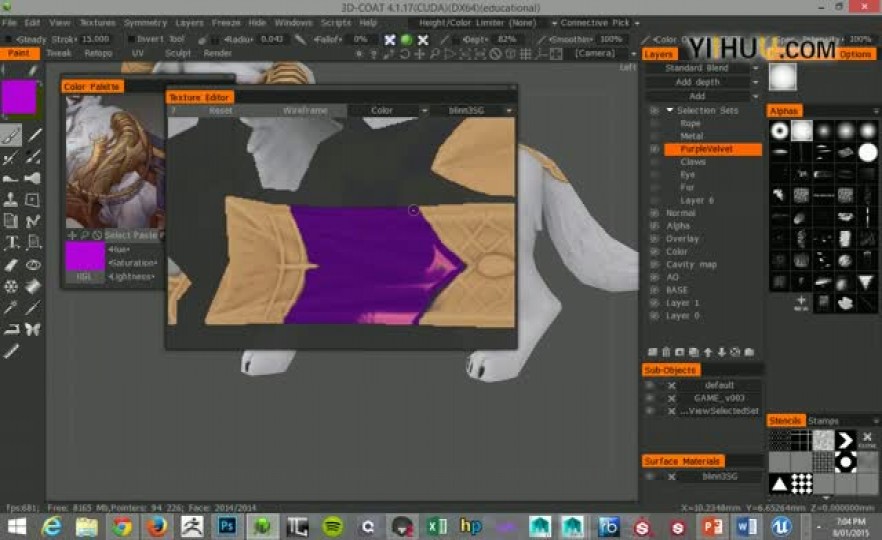The width and height of the screenshot is (882, 540).
Task: Select the dotted grid stencil
Action: [802, 483]
